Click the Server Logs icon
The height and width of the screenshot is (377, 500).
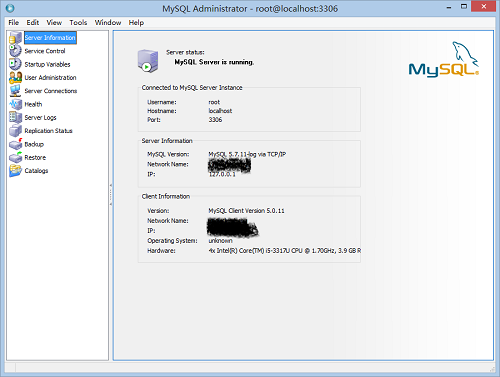15,117
